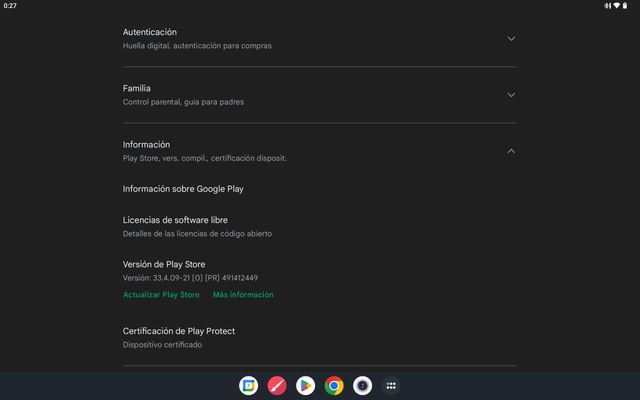Check the Wi-Fi status icon
The image size is (640, 400).
click(x=616, y=6)
